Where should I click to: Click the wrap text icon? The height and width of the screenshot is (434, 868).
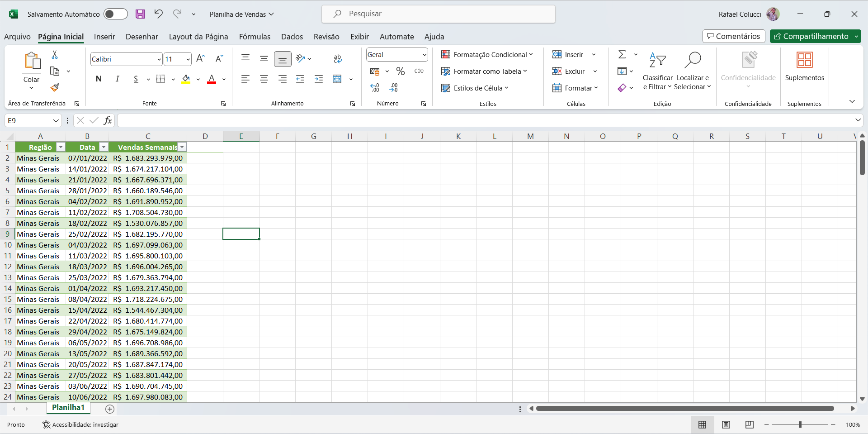coord(338,59)
